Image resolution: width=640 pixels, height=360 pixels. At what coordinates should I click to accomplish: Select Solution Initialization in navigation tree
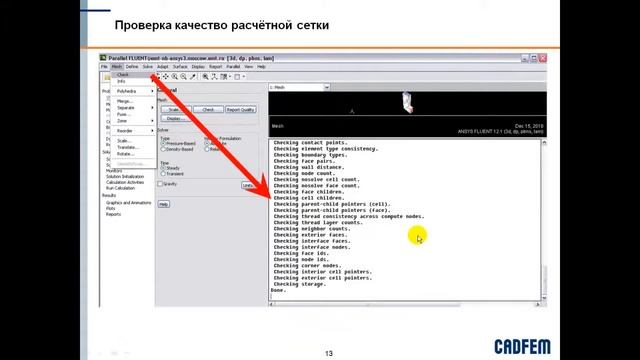tap(125, 177)
